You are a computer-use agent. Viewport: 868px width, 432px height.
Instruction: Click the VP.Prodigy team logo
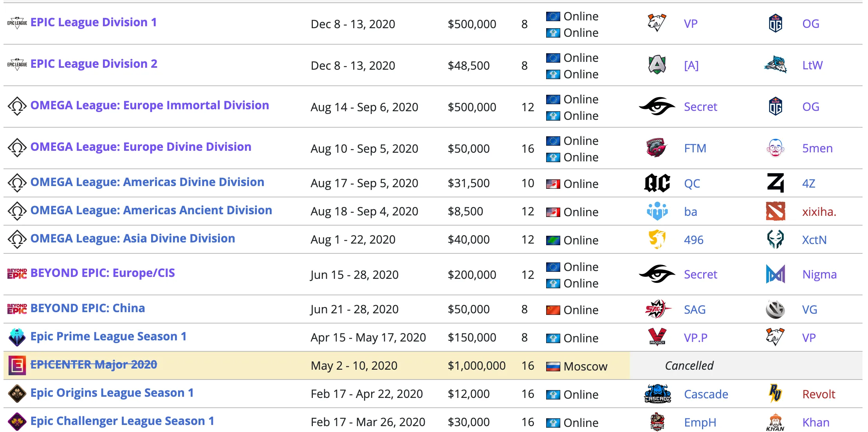click(x=657, y=337)
